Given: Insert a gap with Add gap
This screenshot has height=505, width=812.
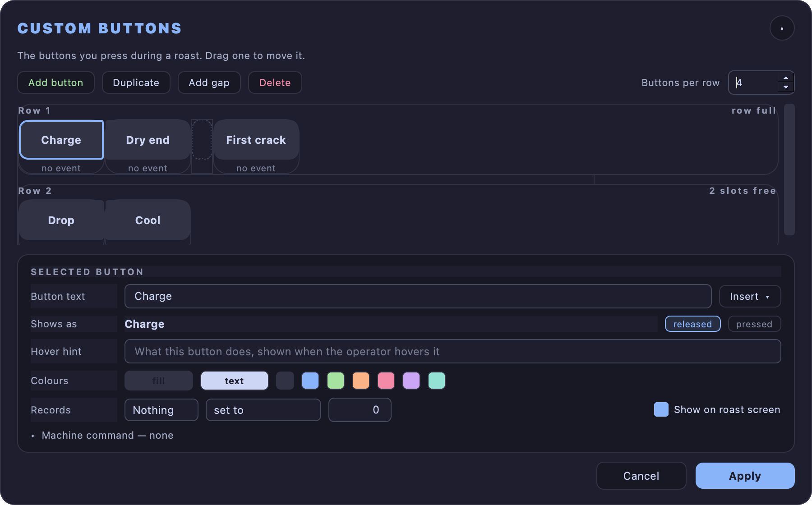Looking at the screenshot, I should coord(209,83).
